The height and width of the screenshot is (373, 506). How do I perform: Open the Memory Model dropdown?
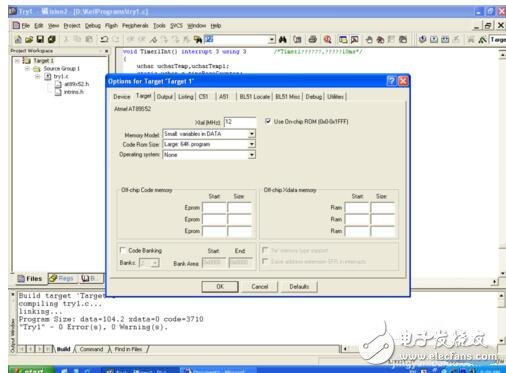[x=252, y=134]
